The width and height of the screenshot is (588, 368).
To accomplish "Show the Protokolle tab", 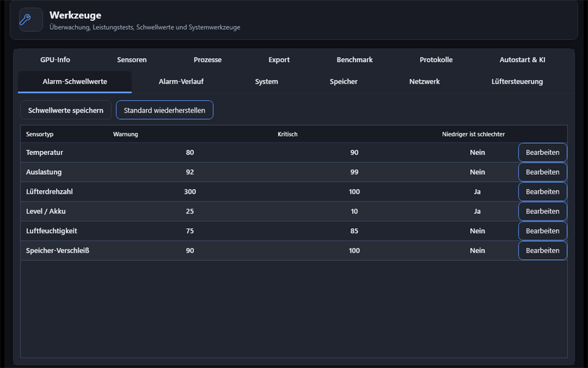I will 436,60.
